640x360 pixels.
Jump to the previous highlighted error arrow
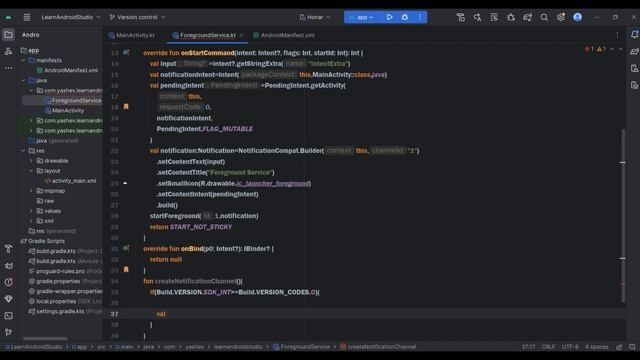pos(612,49)
